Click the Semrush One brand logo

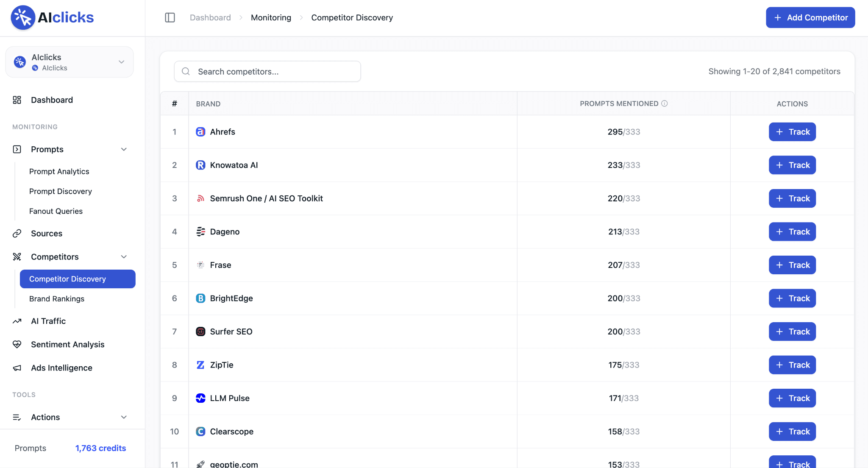click(x=200, y=198)
